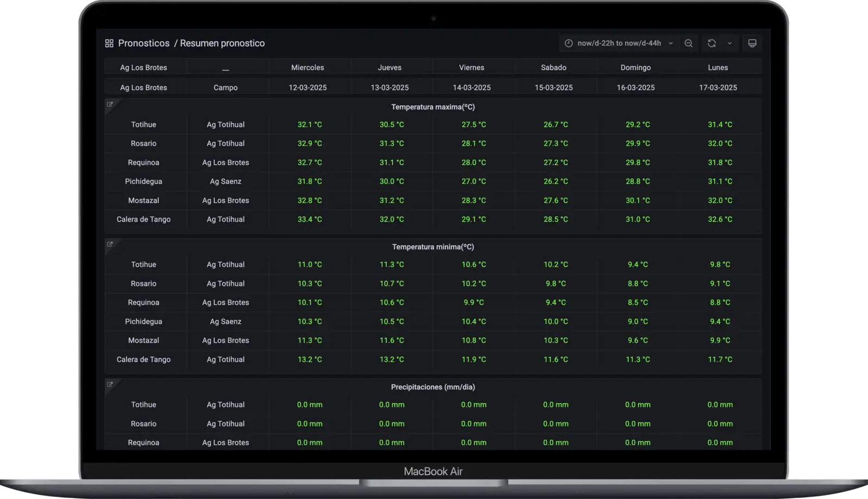Open the Temperatura minima(ºC) panel title
This screenshot has height=499, width=868.
click(433, 247)
